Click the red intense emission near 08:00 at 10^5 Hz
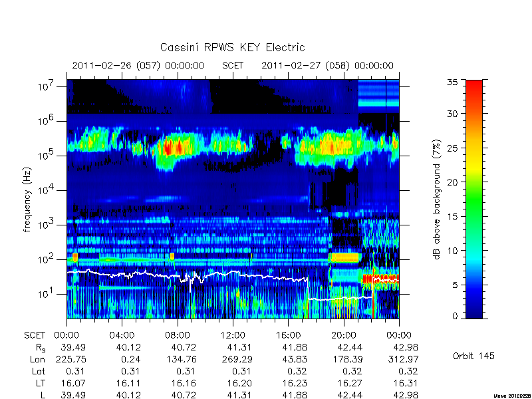The height and width of the screenshot is (399, 532). coord(172,148)
